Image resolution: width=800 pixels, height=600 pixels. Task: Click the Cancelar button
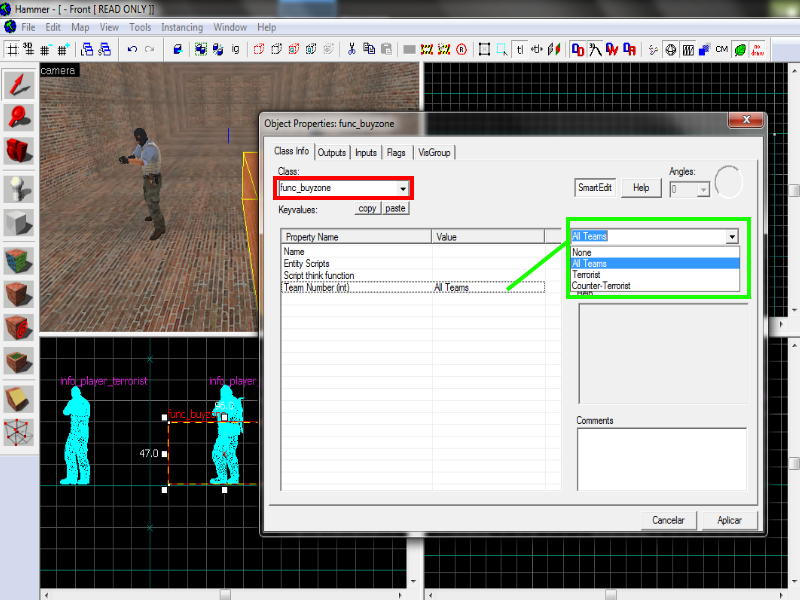pos(668,520)
